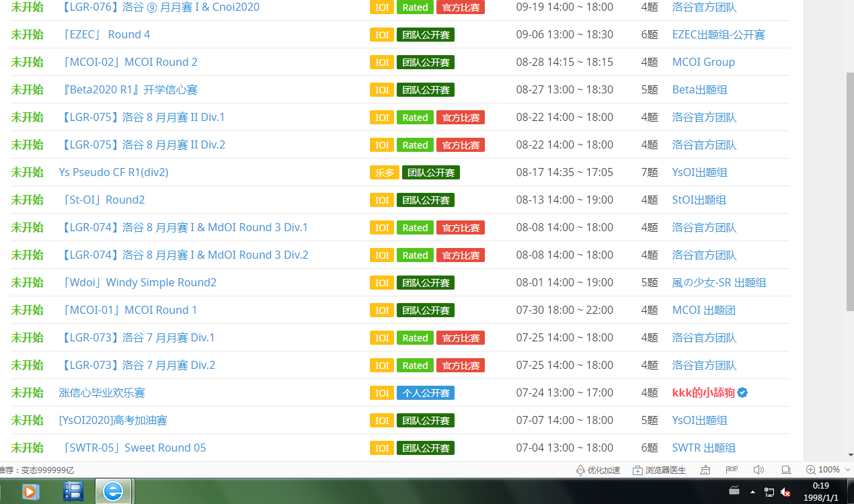Click the time 07-30 18:00 ~ 22:00
The image size is (854, 504).
click(565, 310)
